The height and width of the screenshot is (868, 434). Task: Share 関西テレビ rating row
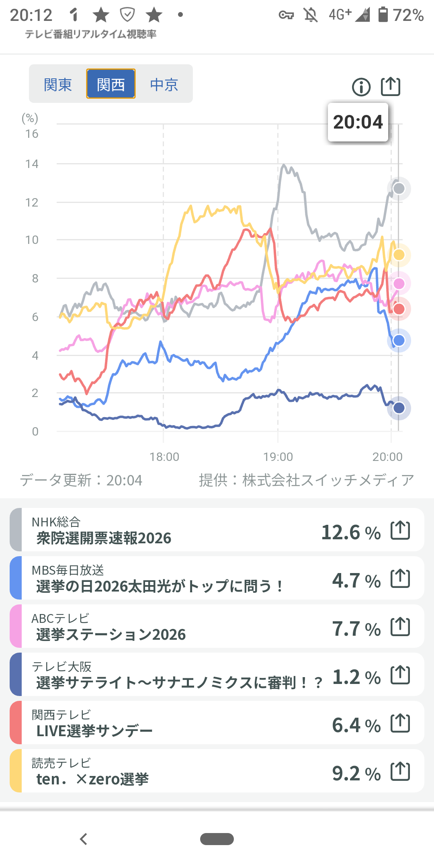click(400, 723)
